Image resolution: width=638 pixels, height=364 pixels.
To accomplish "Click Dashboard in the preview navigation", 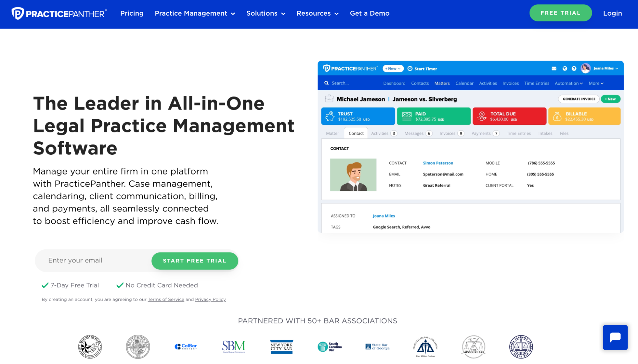I will point(394,83).
